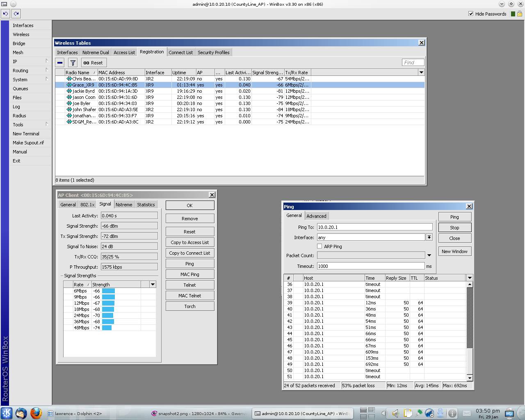The image size is (525, 420).
Task: Click inside the Ping To address field
Action: 373,227
